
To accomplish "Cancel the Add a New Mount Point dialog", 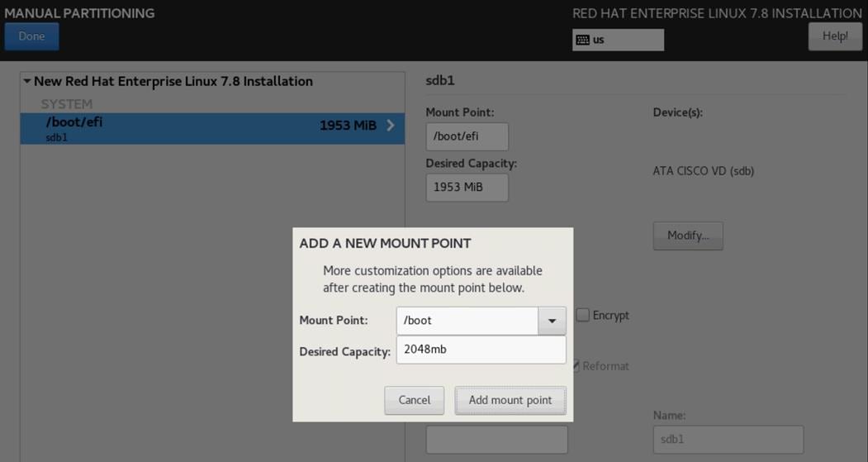I will click(x=414, y=400).
